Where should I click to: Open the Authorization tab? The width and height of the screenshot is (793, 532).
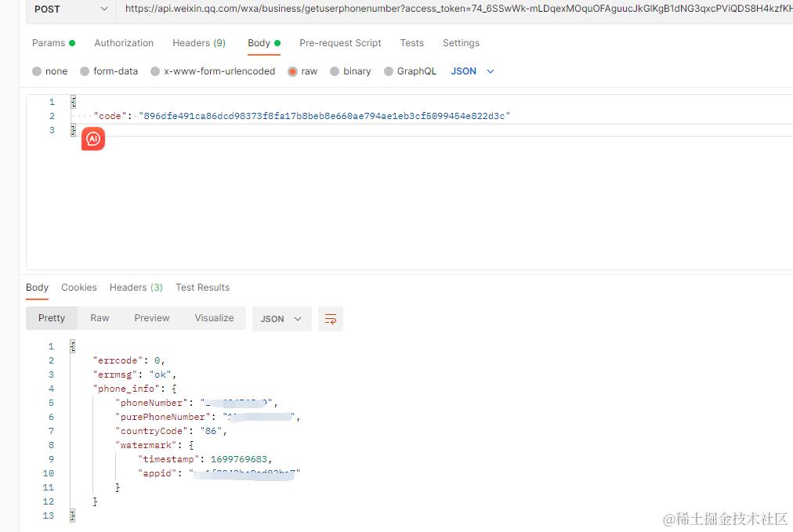pos(124,43)
